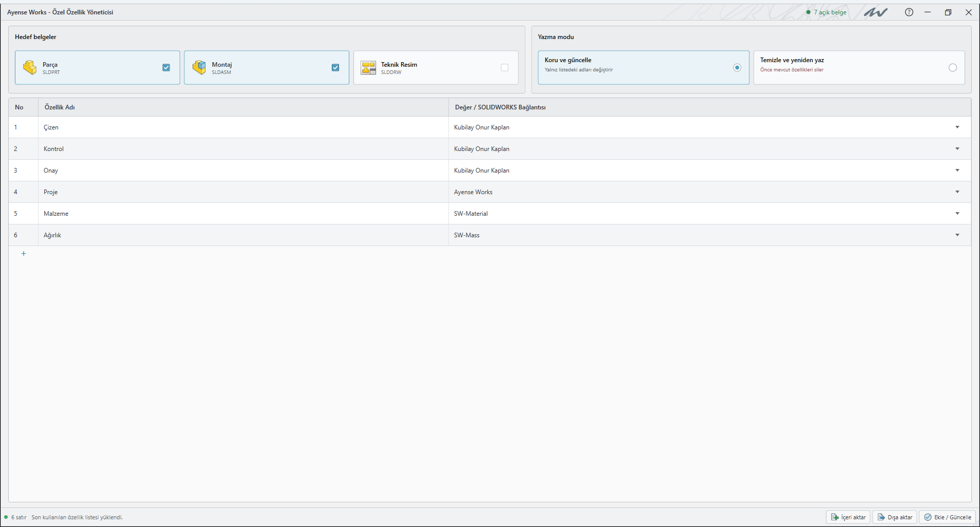The width and height of the screenshot is (980, 527).
Task: Open the value dropdown for Kontrol
Action: (x=957, y=149)
